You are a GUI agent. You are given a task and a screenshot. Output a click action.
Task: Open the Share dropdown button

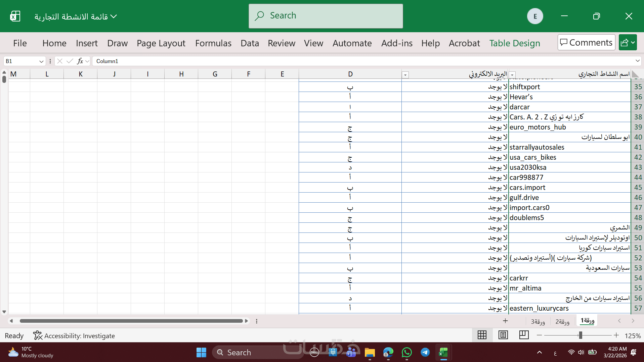[x=628, y=43]
